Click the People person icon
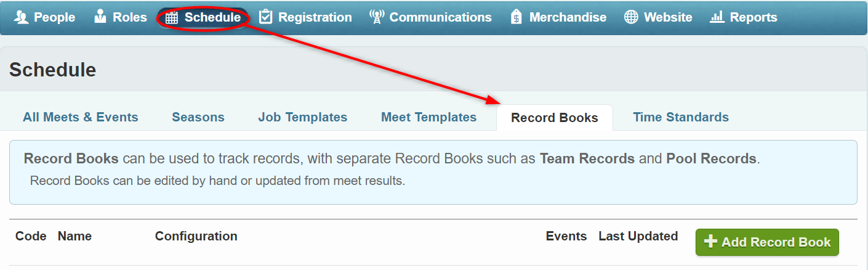Viewport: 868px width, 270px height. click(x=22, y=17)
